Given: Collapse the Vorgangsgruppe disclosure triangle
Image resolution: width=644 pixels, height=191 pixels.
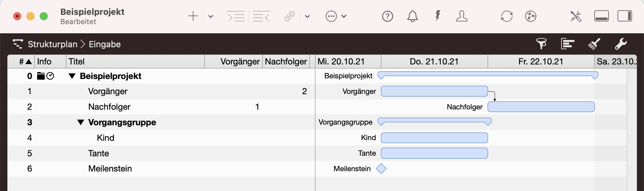Looking at the screenshot, I should [x=80, y=122].
